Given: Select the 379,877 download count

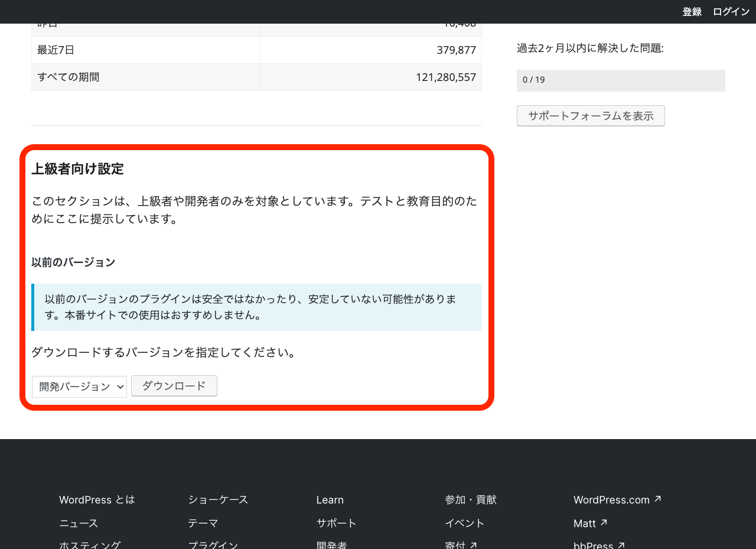Looking at the screenshot, I should [x=456, y=50].
